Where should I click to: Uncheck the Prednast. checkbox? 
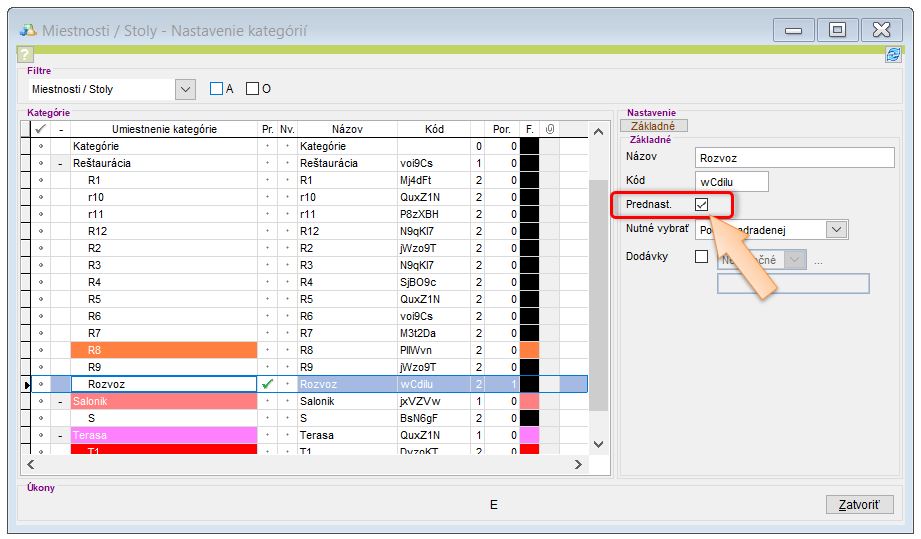701,205
